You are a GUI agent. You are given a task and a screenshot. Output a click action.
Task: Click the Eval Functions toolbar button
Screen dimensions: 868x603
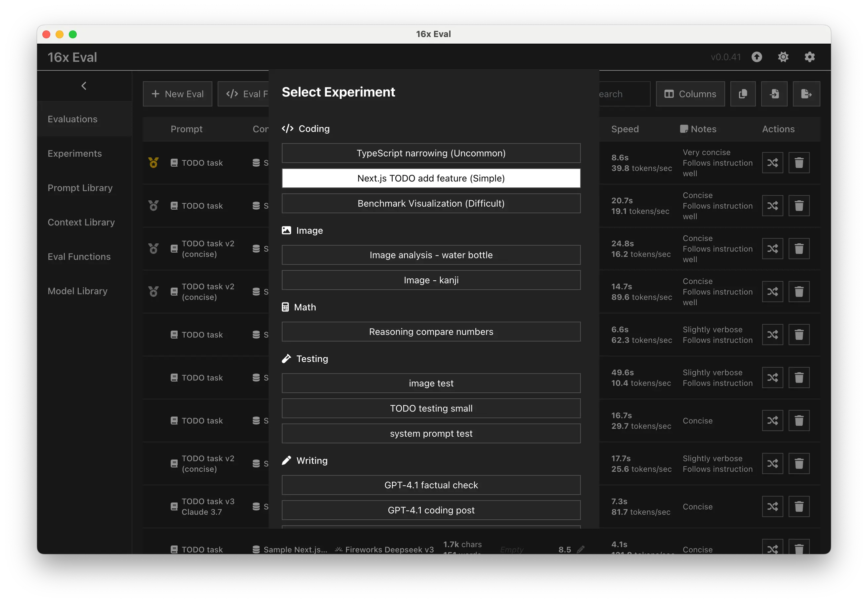[x=243, y=94]
